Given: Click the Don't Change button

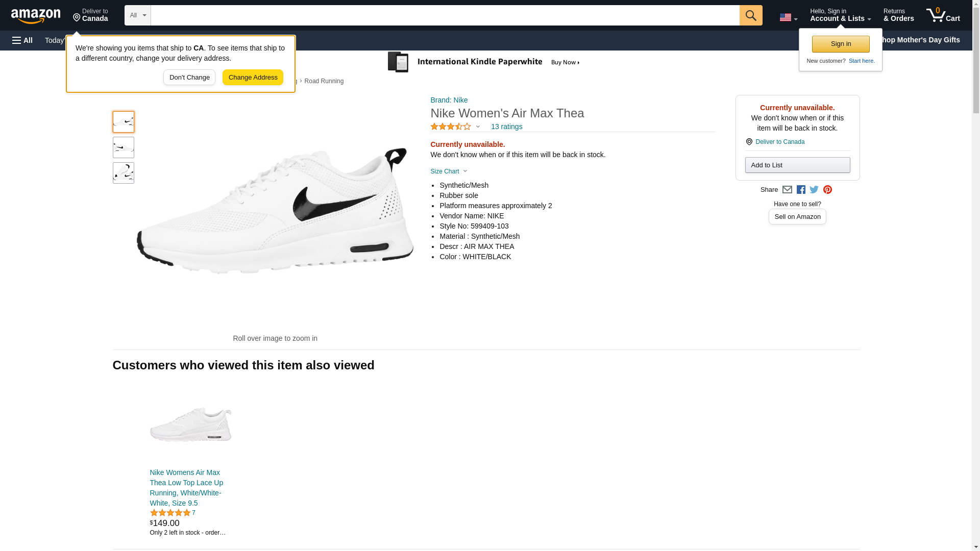Looking at the screenshot, I should pyautogui.click(x=189, y=78).
